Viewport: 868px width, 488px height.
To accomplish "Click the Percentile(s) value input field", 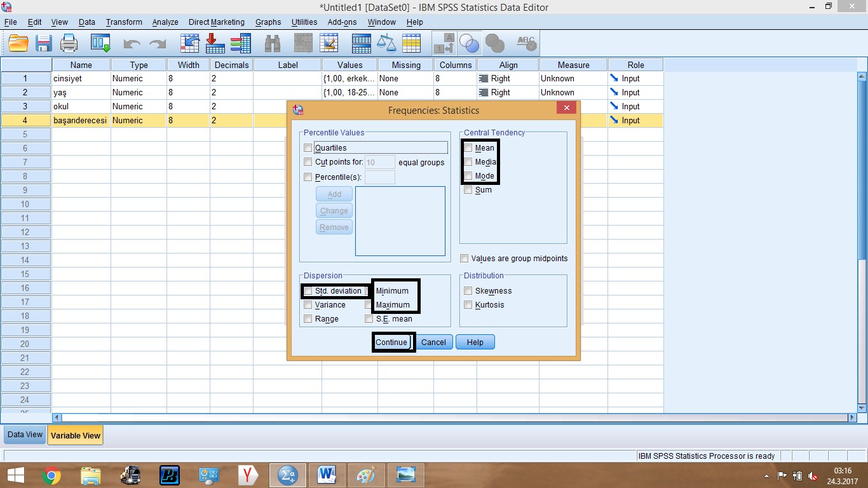I will click(x=380, y=177).
